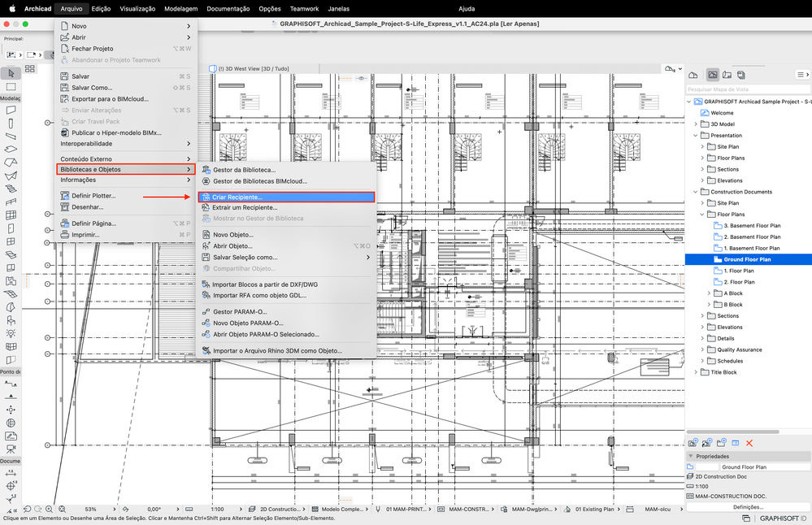Viewport: 812px width, 525px height.
Task: Switch to the 3D West View tab
Action: 254,69
